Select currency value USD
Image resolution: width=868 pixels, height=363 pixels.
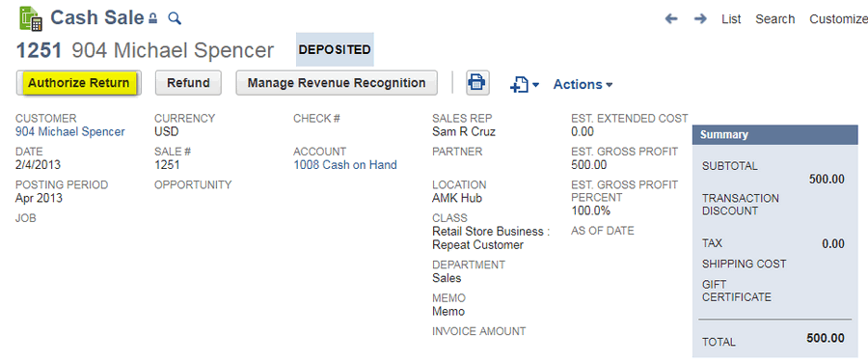pos(167,132)
